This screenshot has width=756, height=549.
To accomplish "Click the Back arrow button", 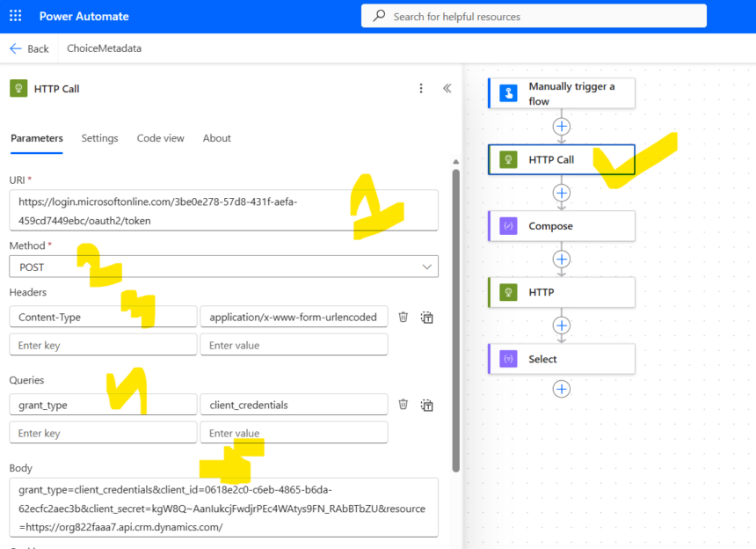I will [x=29, y=48].
